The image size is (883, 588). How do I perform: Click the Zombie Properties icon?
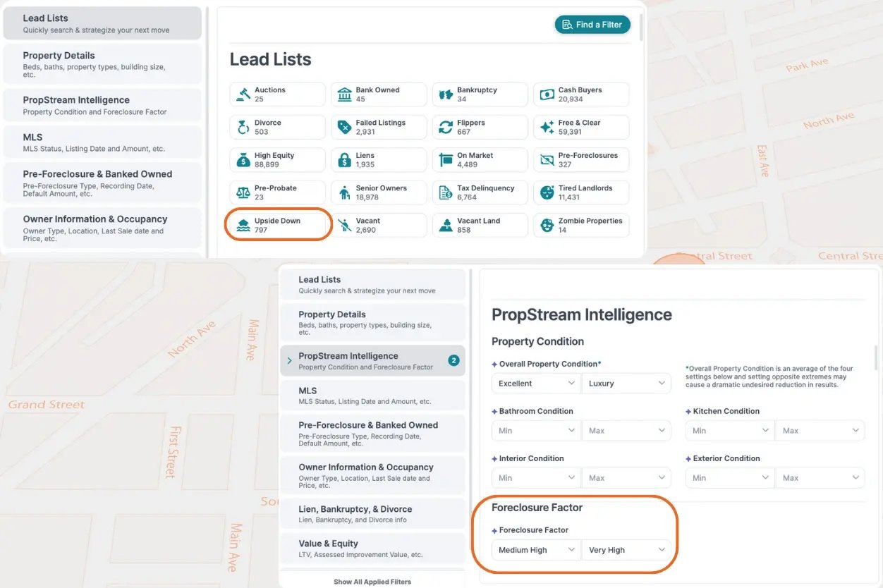click(x=547, y=224)
